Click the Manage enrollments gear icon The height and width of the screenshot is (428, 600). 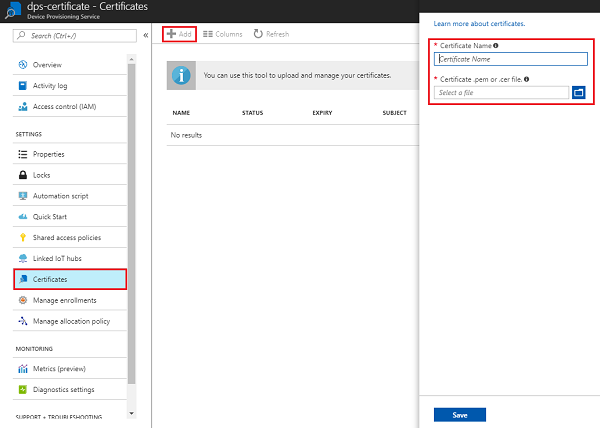tap(22, 300)
